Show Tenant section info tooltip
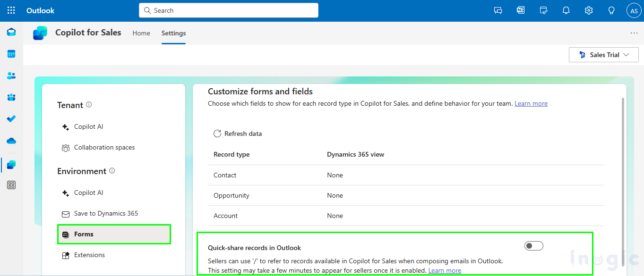 pos(89,105)
